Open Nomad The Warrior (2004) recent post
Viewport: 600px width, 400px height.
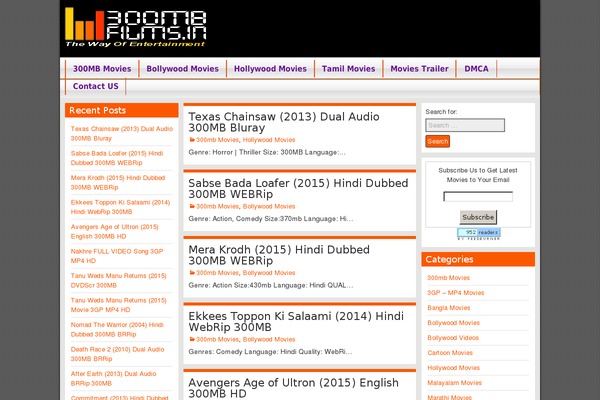coord(117,330)
